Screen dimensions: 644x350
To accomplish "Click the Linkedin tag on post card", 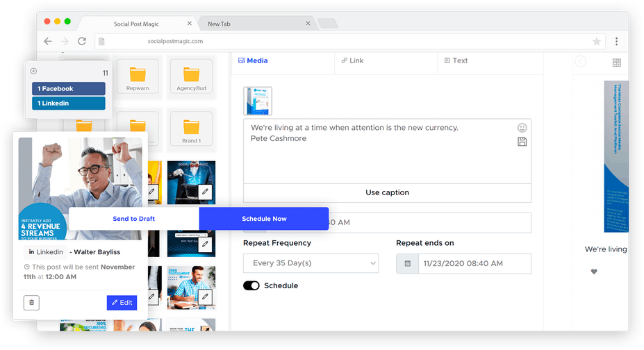I will click(46, 252).
